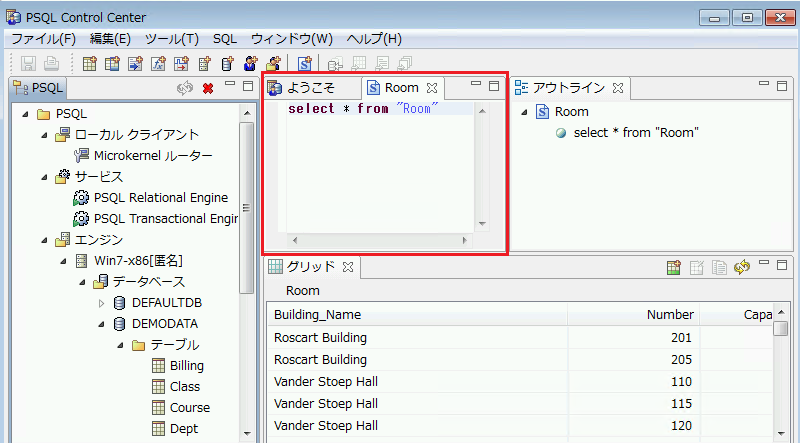Click the greyed-out grid icon in main toolbar
Image resolution: width=800 pixels, height=443 pixels.
(359, 64)
